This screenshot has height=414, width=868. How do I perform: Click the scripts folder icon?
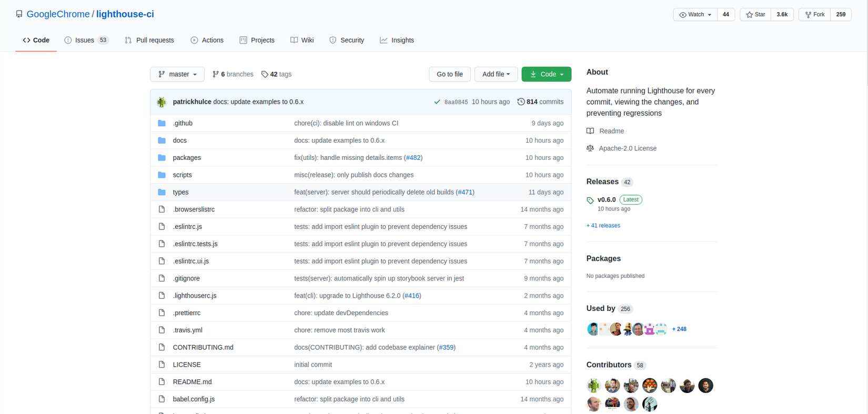point(162,175)
